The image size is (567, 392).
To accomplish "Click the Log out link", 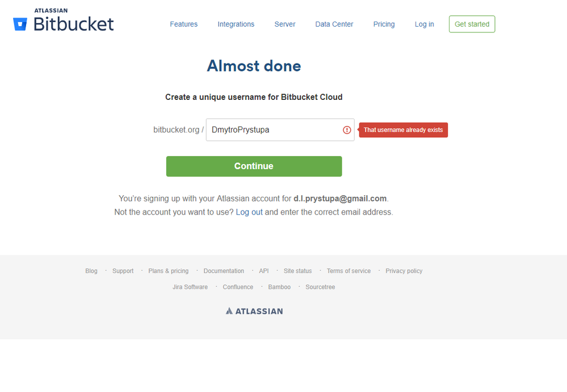I will (x=249, y=212).
